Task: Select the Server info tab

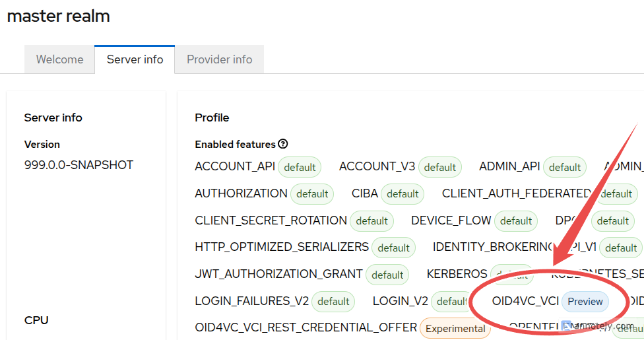Action: [135, 59]
